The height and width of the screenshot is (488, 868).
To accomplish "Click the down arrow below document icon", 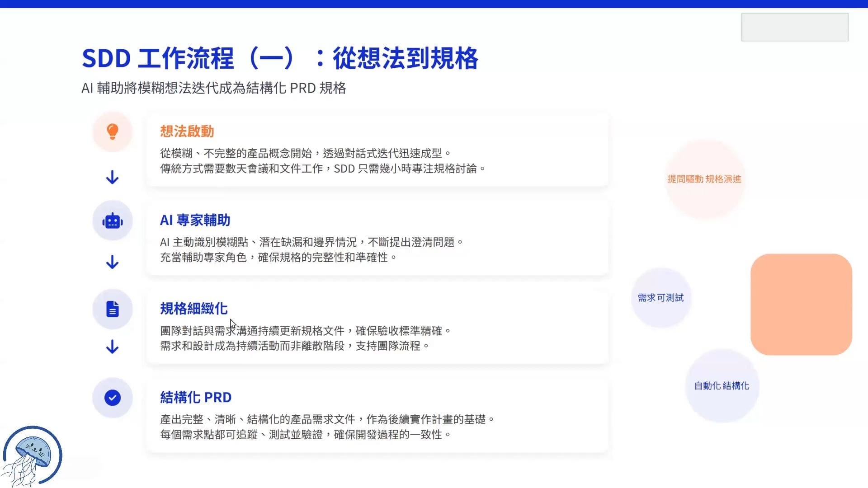I will coord(112,347).
